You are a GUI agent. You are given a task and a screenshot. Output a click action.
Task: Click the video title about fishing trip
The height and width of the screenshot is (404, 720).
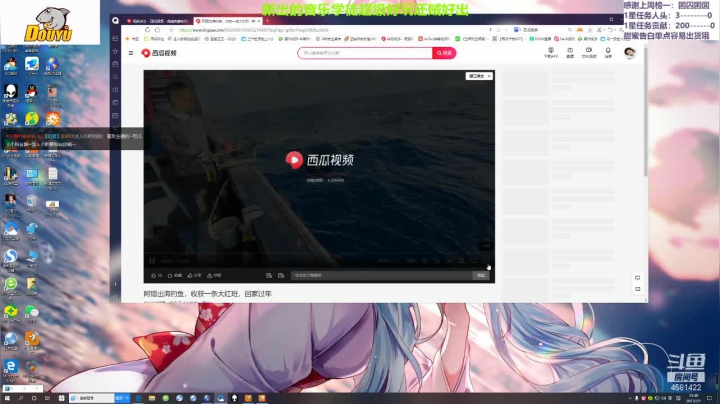(x=208, y=294)
